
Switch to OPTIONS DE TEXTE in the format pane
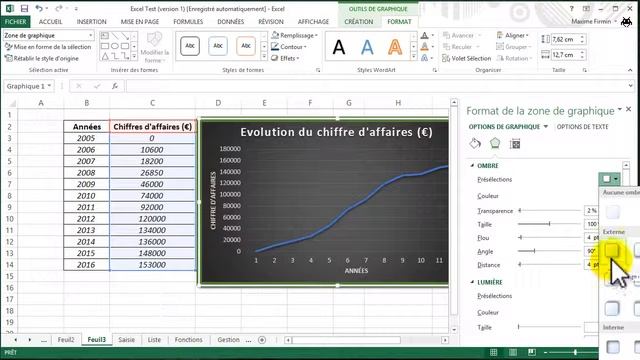[x=582, y=127]
